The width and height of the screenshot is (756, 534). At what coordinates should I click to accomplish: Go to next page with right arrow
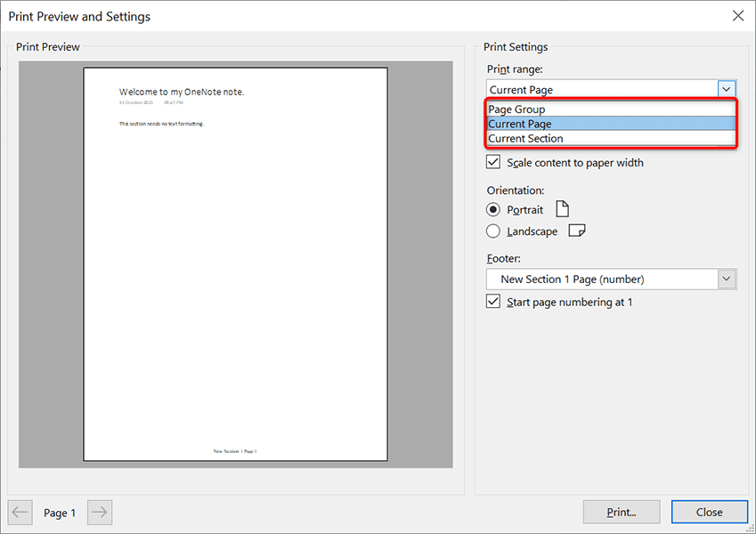coord(100,512)
